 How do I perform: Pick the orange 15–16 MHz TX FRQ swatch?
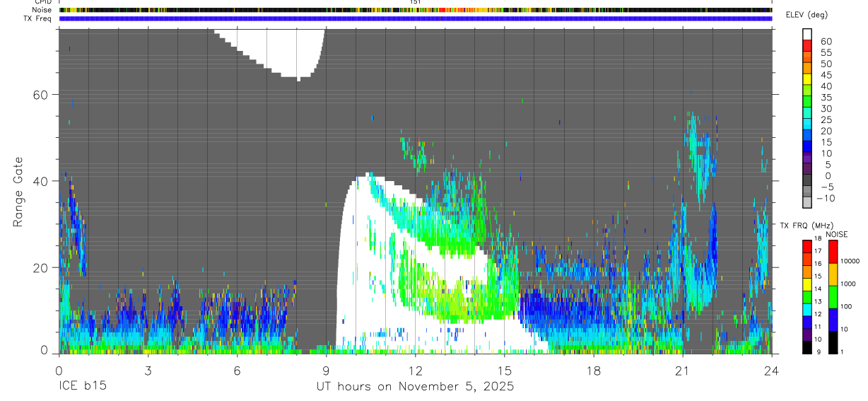[x=807, y=272]
